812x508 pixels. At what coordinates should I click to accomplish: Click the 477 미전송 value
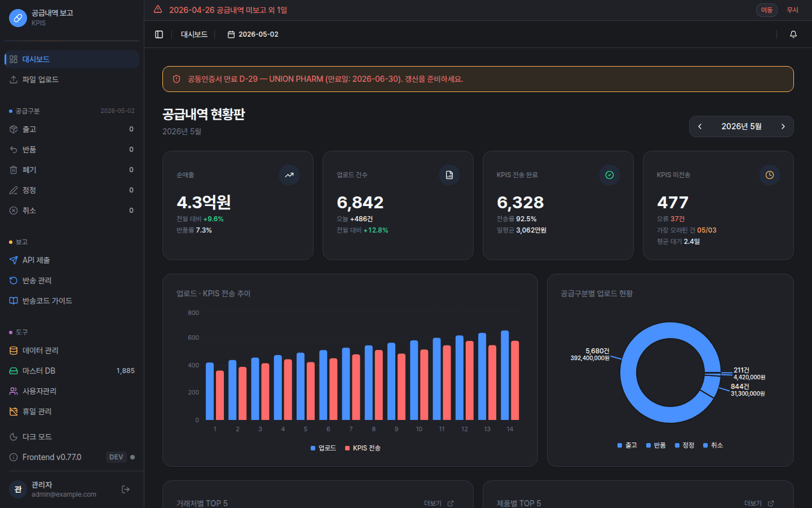coord(673,202)
